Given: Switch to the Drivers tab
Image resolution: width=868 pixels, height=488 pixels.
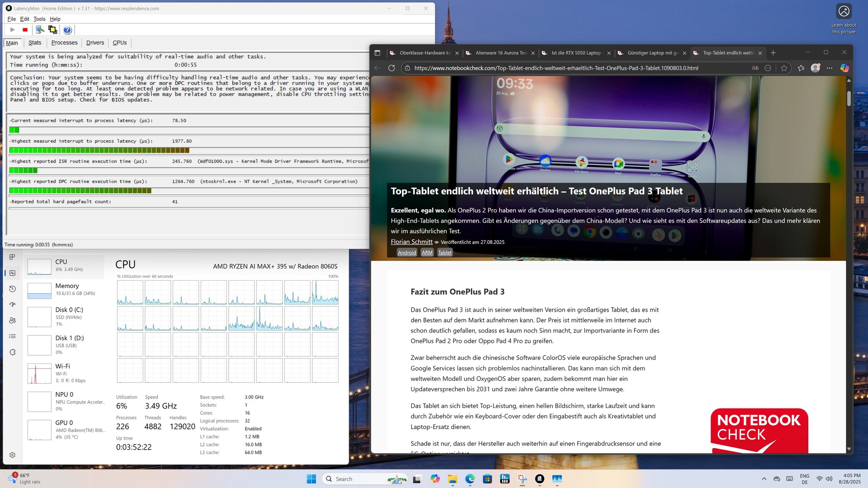Looking at the screenshot, I should point(95,42).
